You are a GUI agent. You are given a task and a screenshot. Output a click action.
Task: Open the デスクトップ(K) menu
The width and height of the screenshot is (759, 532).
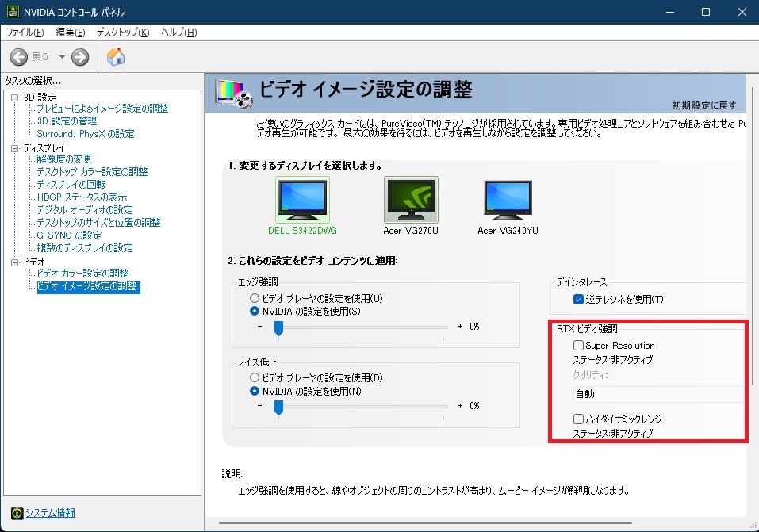coord(123,33)
